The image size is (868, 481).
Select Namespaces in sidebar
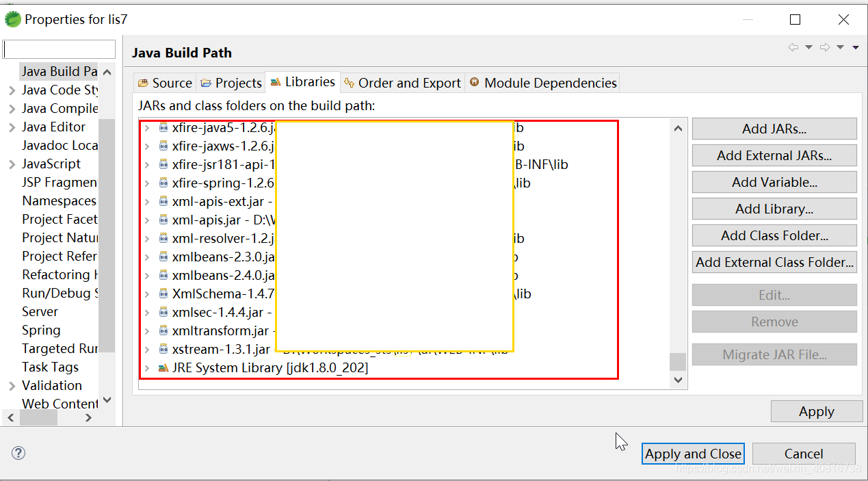[59, 201]
